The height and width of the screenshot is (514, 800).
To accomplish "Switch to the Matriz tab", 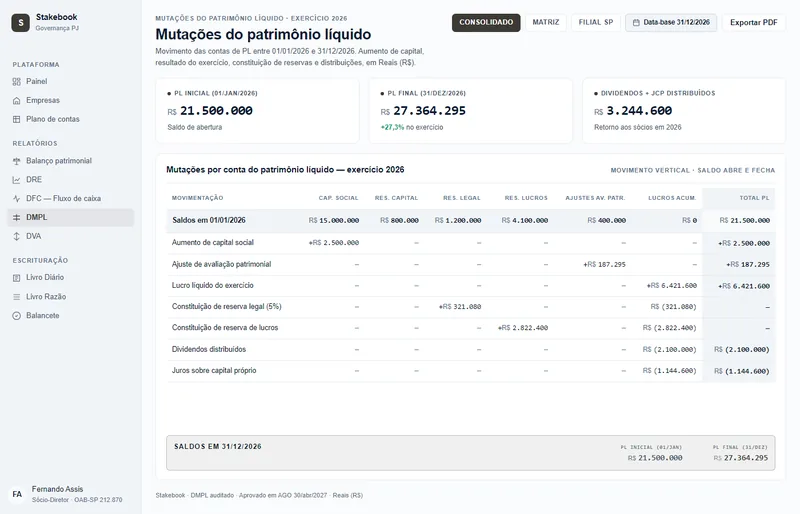I will pos(545,22).
